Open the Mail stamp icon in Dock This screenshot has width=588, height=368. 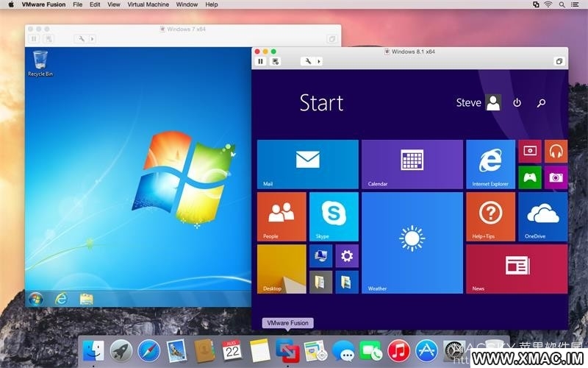click(x=176, y=351)
